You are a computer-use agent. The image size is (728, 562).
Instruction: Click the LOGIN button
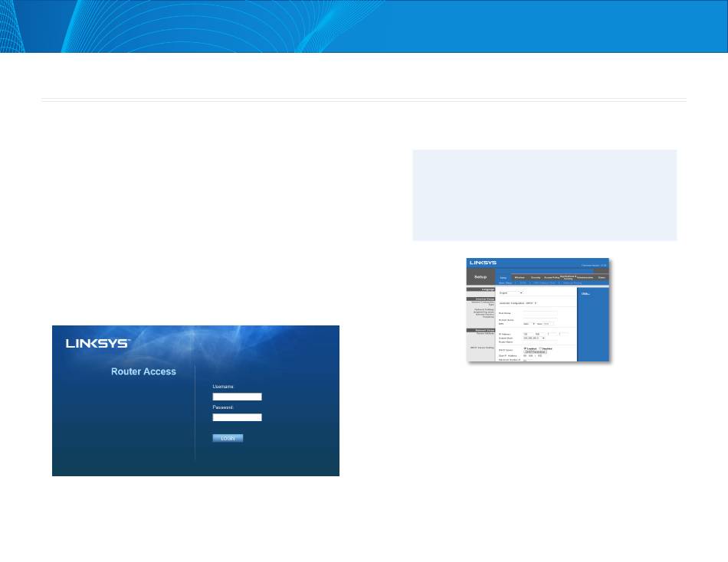(228, 438)
